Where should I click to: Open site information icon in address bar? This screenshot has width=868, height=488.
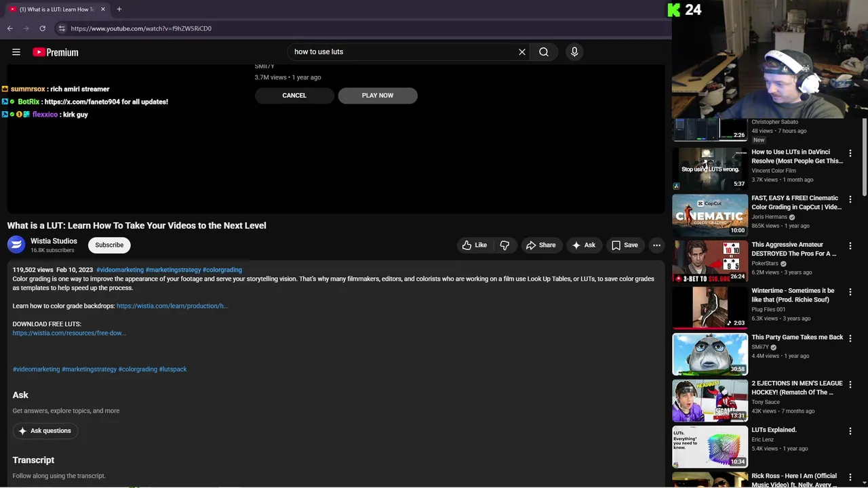pyautogui.click(x=61, y=28)
